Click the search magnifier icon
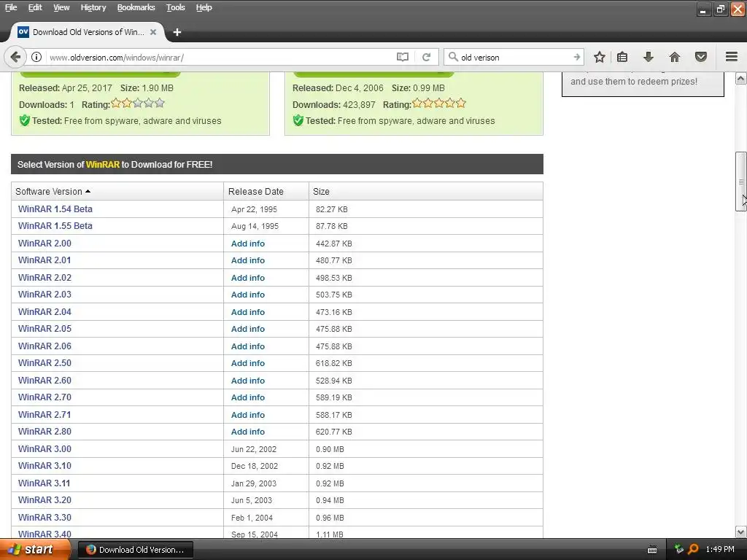 [453, 57]
